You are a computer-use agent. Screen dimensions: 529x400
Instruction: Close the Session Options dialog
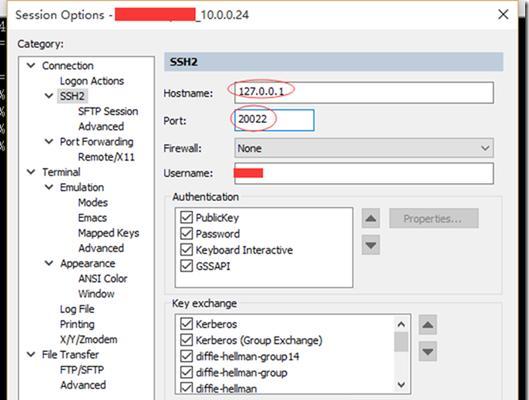pos(503,14)
